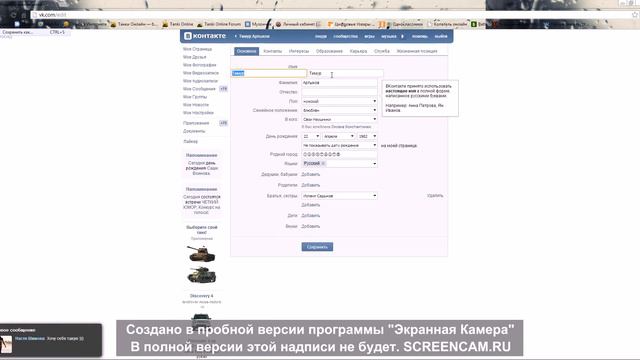Open the Копатель онлайн bookmark

(x=447, y=24)
